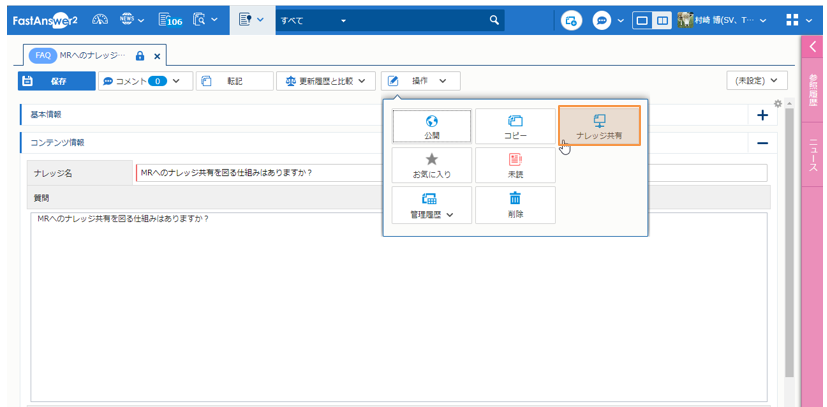Click the 転記 button

tap(234, 81)
